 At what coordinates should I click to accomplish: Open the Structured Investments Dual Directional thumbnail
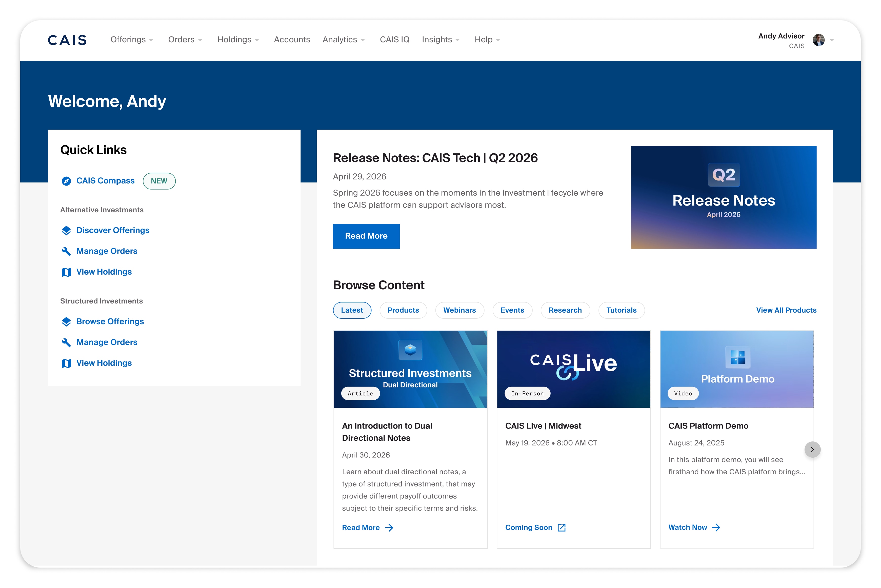coord(410,369)
